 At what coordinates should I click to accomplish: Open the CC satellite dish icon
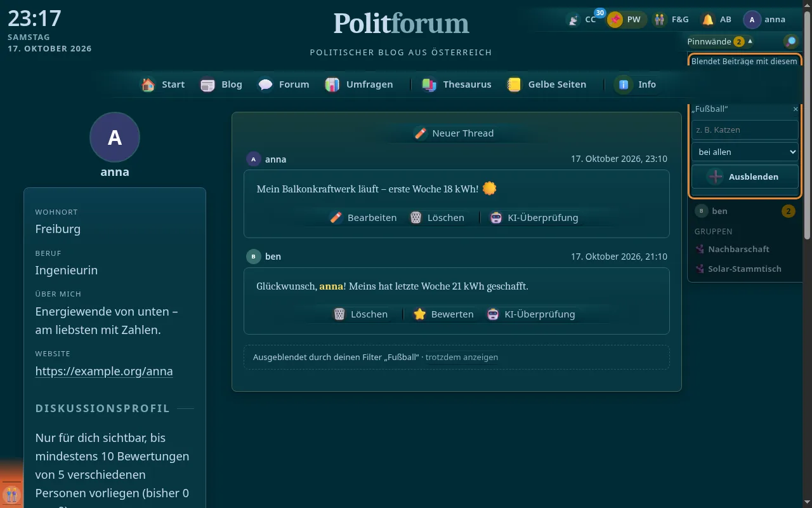coord(573,20)
